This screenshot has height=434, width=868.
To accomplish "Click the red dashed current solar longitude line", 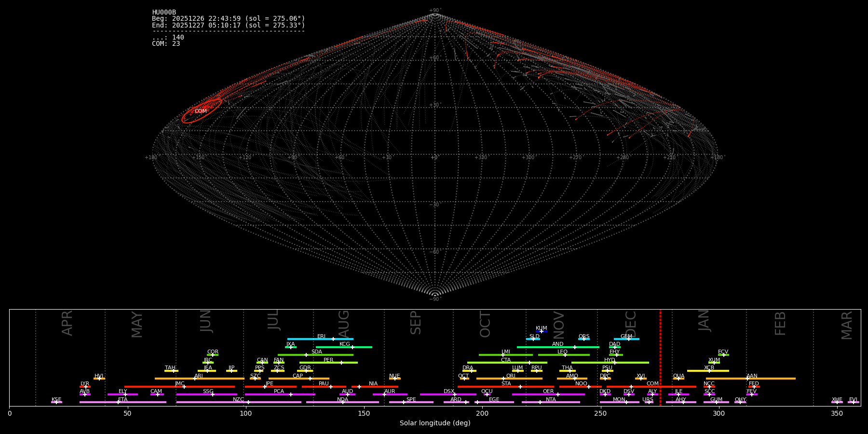I will pos(660,357).
